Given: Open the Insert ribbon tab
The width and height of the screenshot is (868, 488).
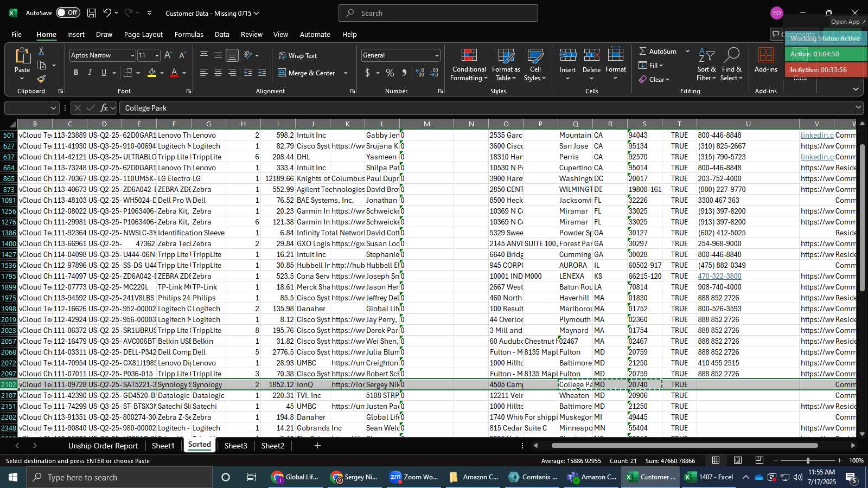Looking at the screenshot, I should pyautogui.click(x=76, y=34).
